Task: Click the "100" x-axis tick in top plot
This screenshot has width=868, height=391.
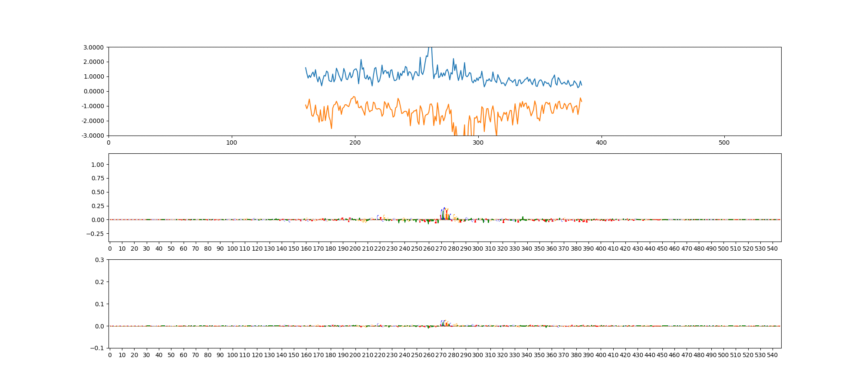Action: (232, 142)
